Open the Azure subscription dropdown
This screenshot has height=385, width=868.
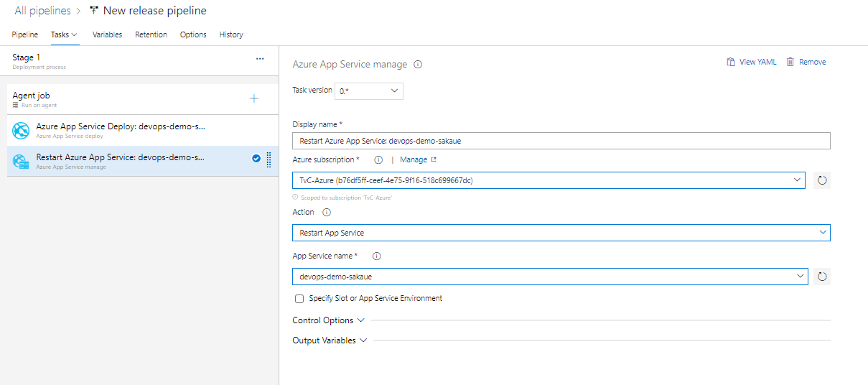tap(549, 180)
